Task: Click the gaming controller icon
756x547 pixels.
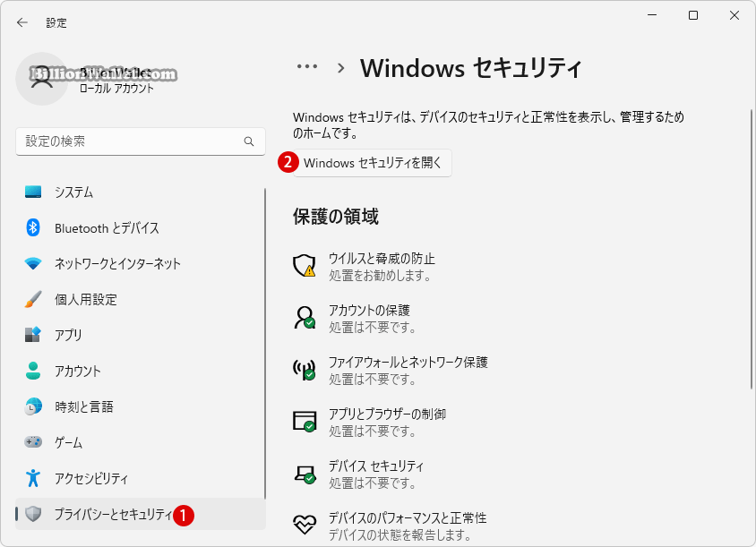Action: coord(33,442)
